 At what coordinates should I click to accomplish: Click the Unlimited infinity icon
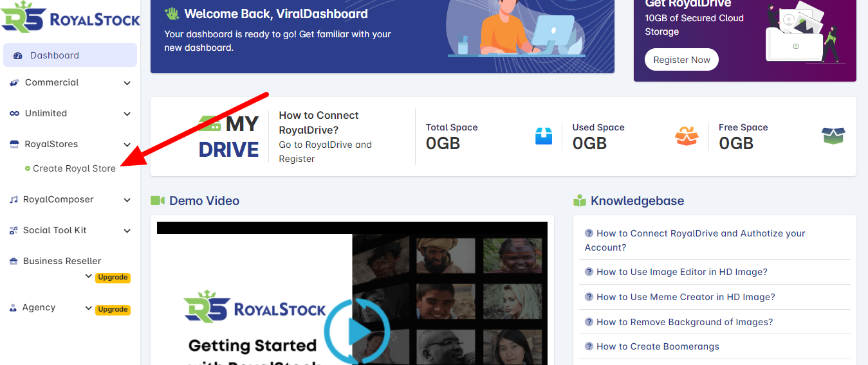tap(14, 114)
